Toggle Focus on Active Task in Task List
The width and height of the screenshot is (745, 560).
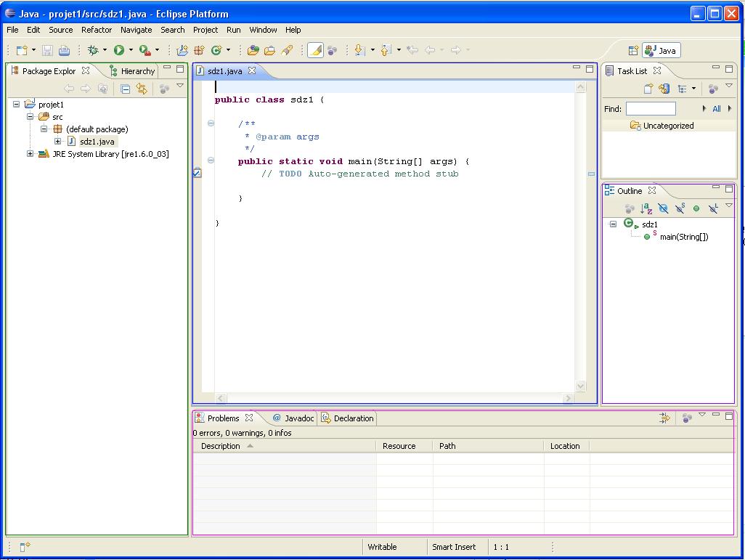pos(713,89)
